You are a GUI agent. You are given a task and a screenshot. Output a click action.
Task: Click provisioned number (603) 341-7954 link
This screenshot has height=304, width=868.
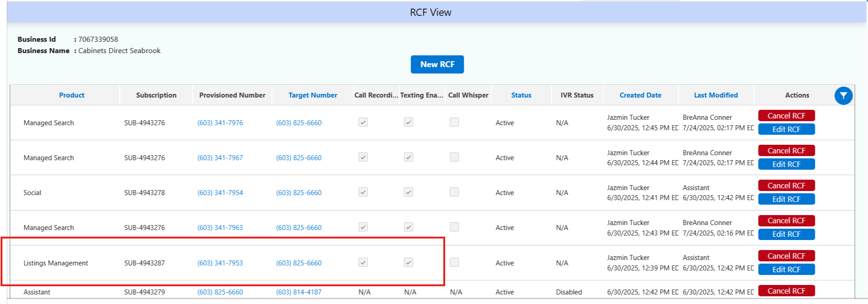point(220,193)
